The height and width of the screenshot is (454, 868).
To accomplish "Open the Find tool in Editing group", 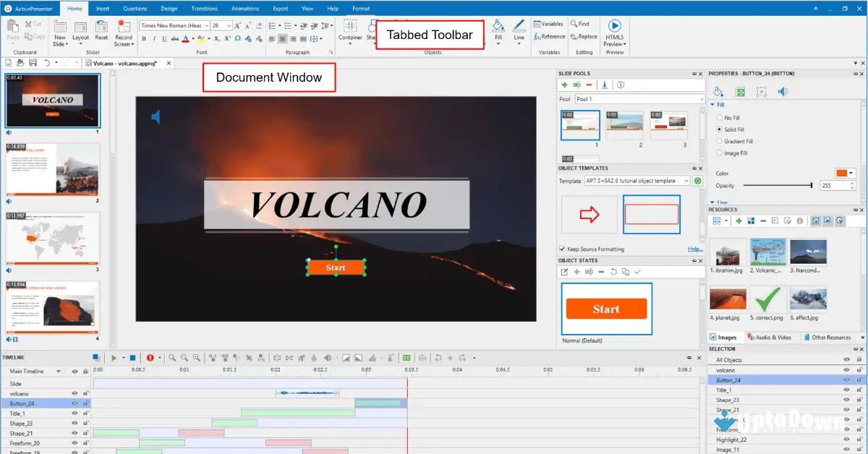I will [582, 23].
